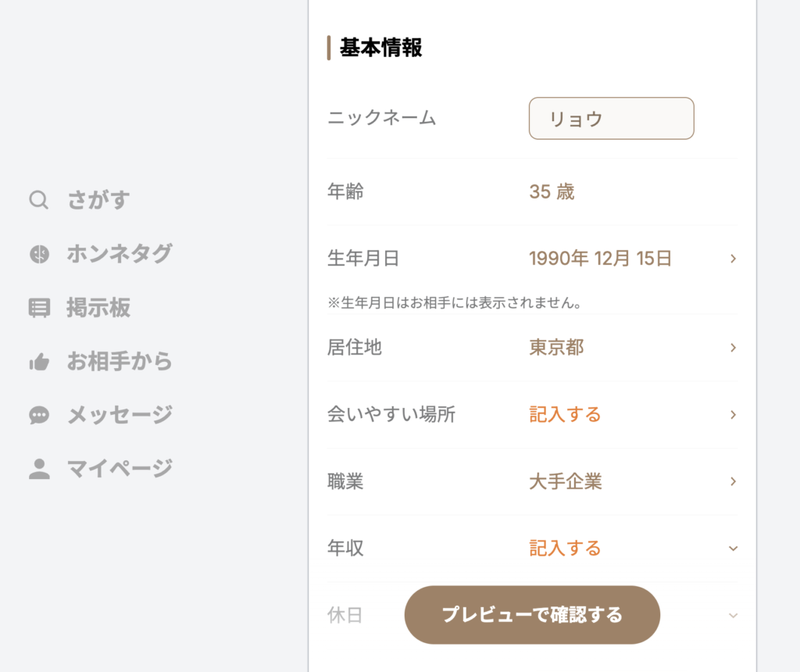Open the メッセージ speech bubble icon
The width and height of the screenshot is (800, 672).
click(x=39, y=415)
